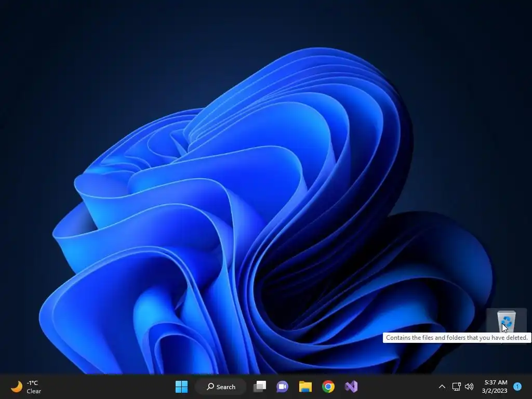Open the weather widget showing -1°C
The height and width of the screenshot is (399, 532).
click(x=26, y=387)
